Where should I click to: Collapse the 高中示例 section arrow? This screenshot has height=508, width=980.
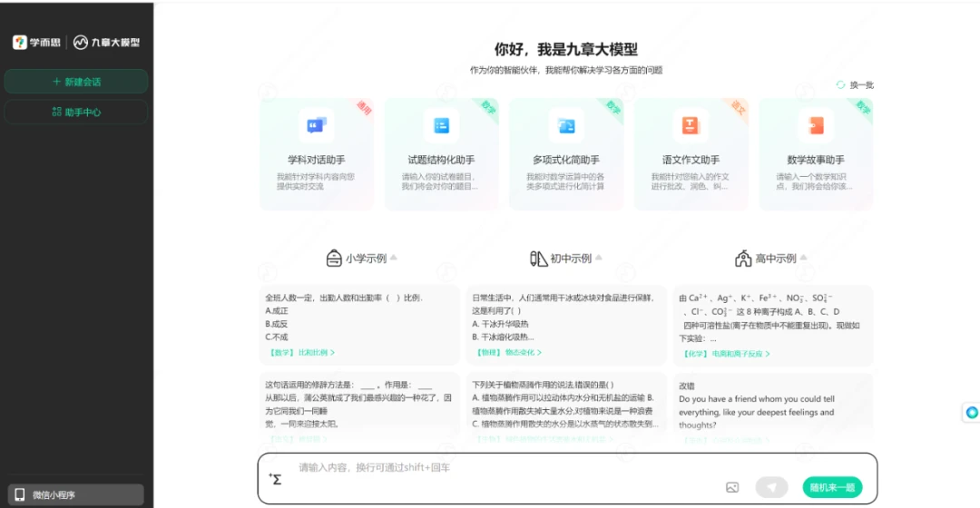[x=804, y=258]
